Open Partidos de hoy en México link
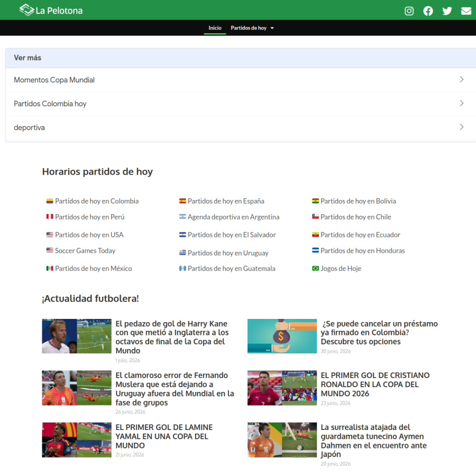Image resolution: width=476 pixels, height=476 pixels. coord(94,268)
